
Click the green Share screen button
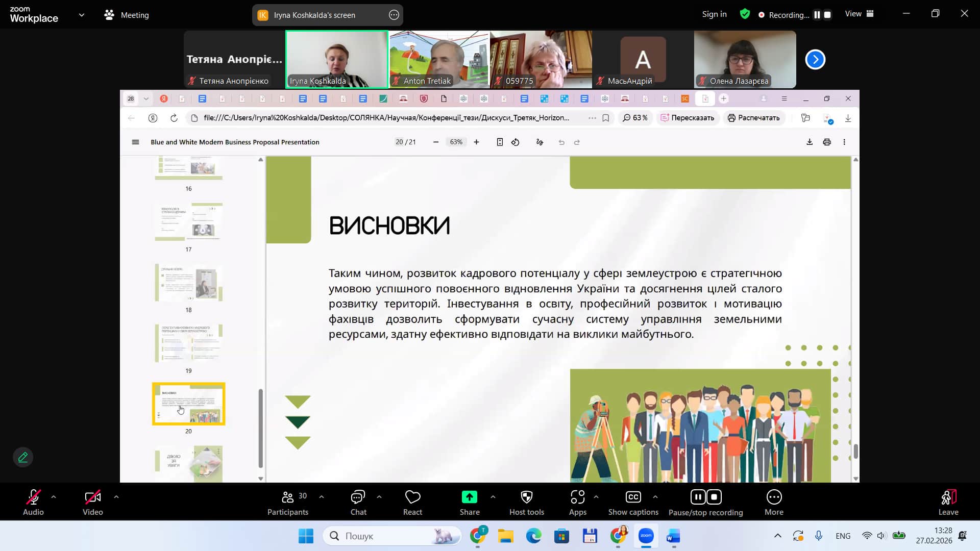click(x=469, y=497)
